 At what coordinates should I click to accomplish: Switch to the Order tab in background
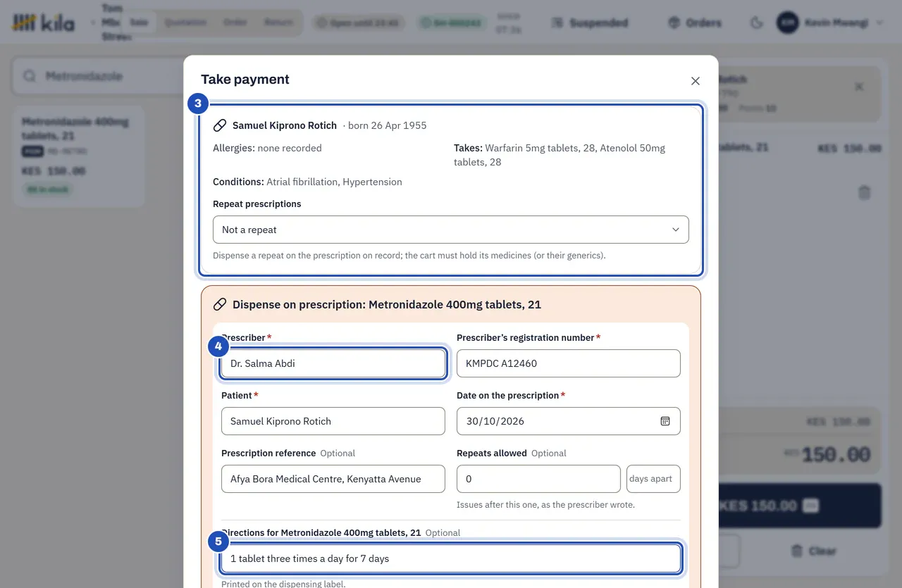(x=235, y=23)
